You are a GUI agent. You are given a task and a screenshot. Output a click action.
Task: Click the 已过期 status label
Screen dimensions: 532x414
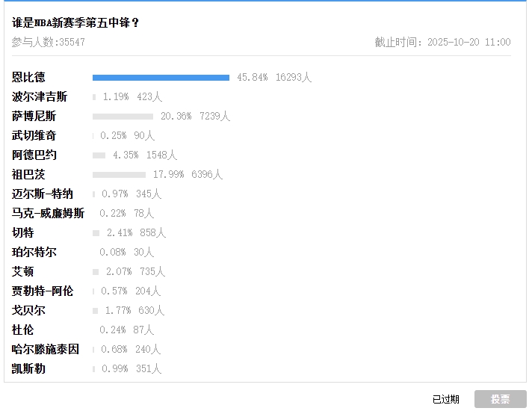tap(446, 400)
